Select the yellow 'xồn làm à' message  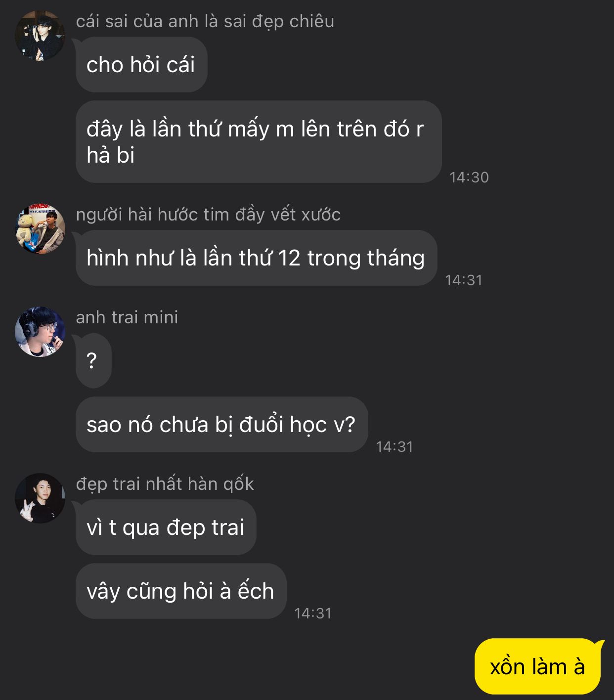538,666
